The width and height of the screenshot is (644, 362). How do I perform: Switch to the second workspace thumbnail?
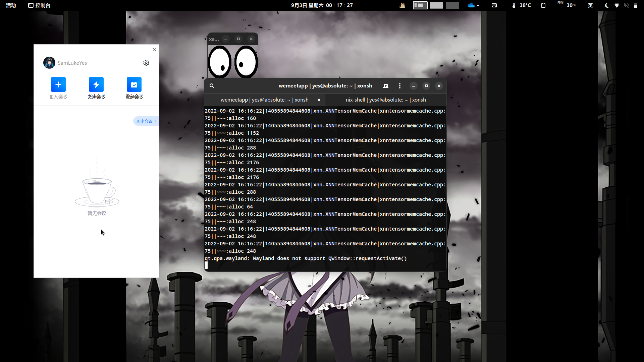click(436, 5)
